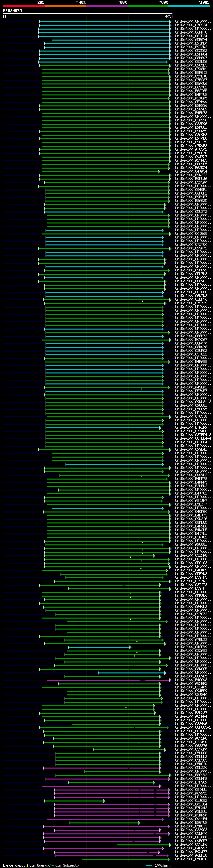213x868 pixels.
Task: Select hit label UniRef100_Q8NCC5-2
Action: [193, 727]
